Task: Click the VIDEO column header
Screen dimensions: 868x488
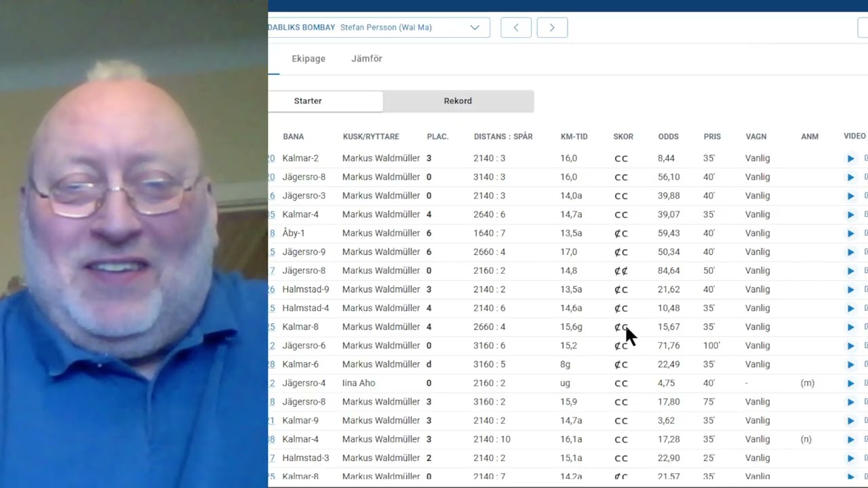Action: (x=854, y=136)
